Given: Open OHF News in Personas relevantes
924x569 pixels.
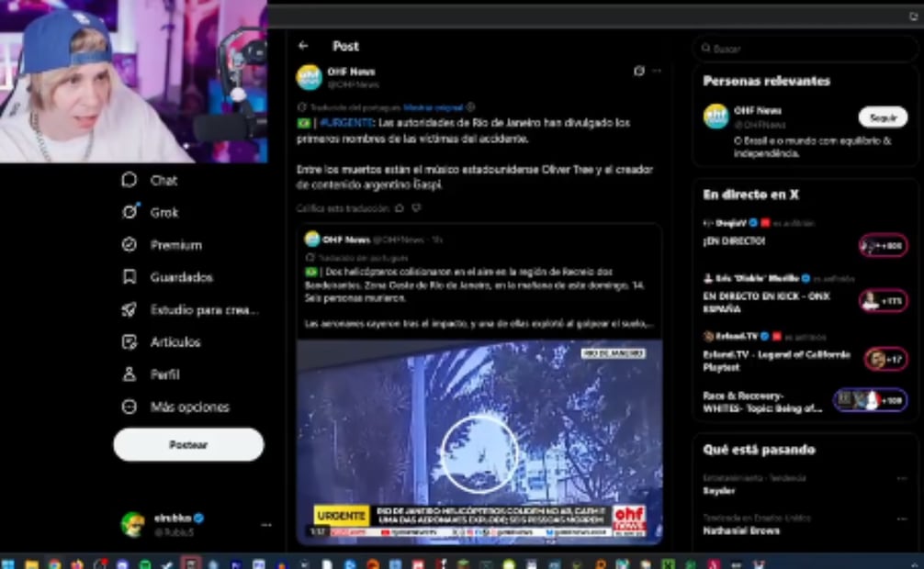Looking at the screenshot, I should point(757,111).
